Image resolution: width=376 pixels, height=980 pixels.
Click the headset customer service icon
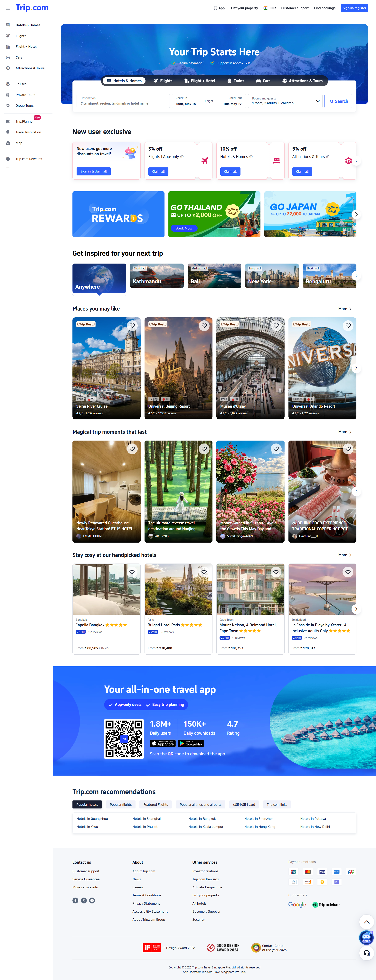pos(366,953)
